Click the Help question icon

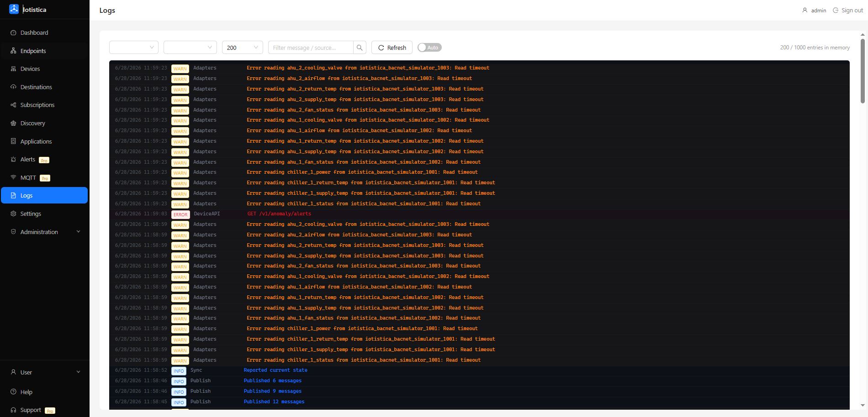click(13, 392)
